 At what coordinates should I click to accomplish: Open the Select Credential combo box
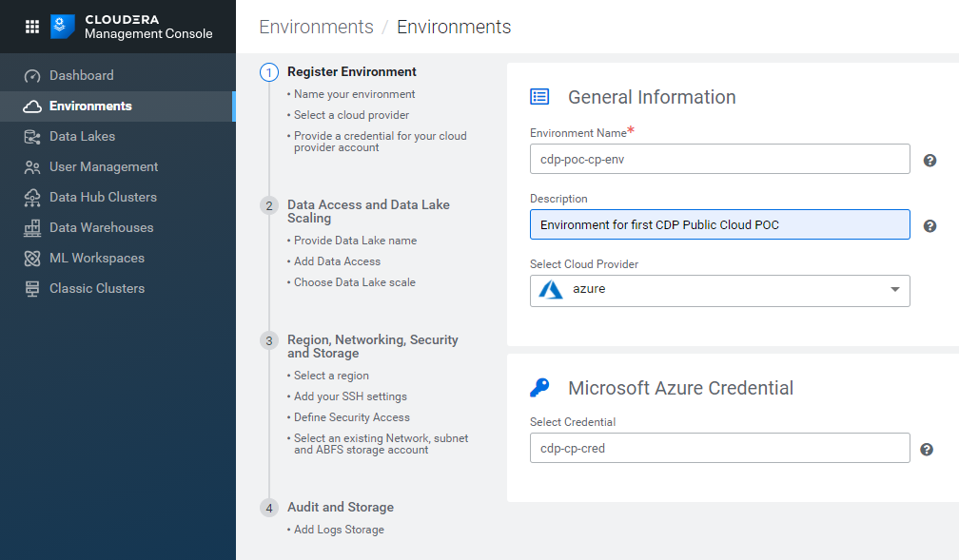[720, 448]
